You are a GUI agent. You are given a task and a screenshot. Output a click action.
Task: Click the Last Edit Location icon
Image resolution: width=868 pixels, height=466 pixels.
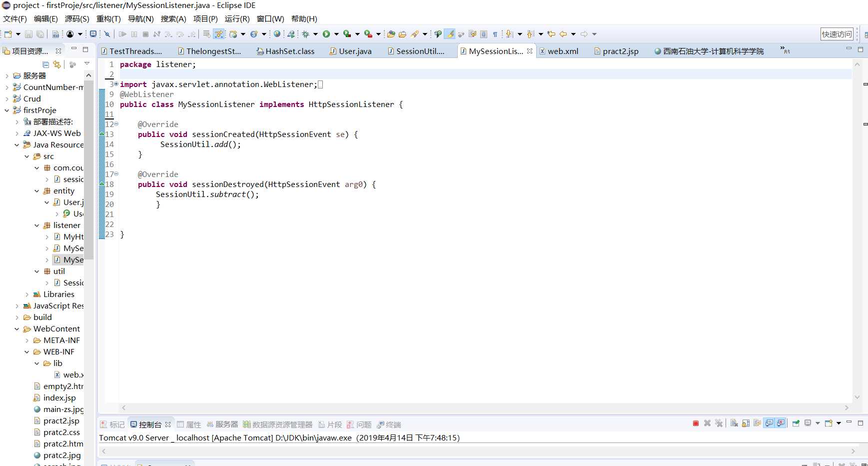click(551, 34)
